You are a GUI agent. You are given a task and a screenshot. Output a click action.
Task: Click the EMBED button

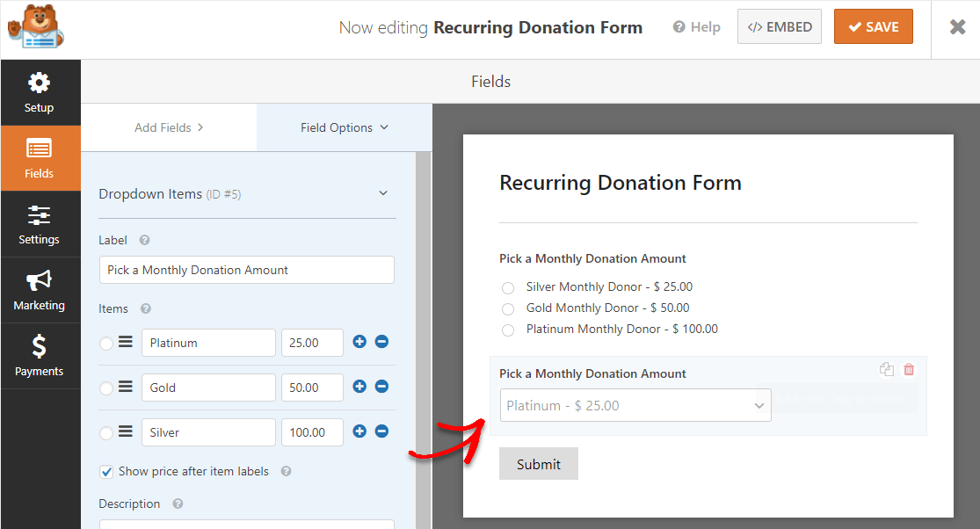point(780,27)
